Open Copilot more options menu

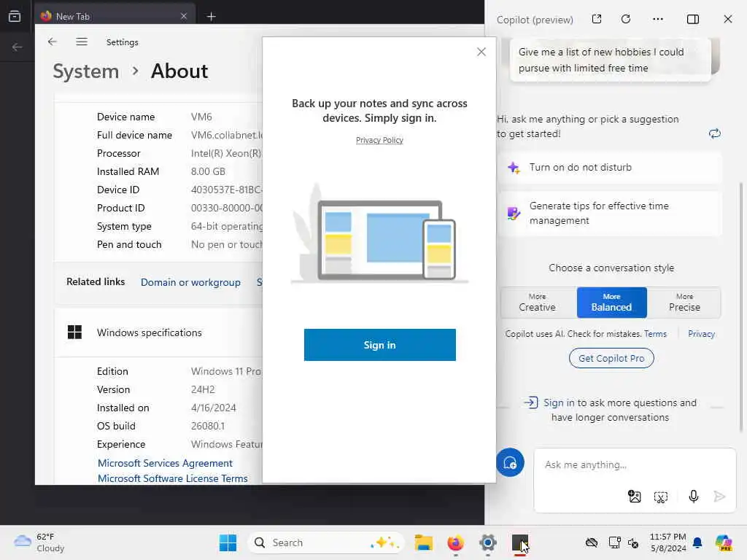pyautogui.click(x=658, y=19)
